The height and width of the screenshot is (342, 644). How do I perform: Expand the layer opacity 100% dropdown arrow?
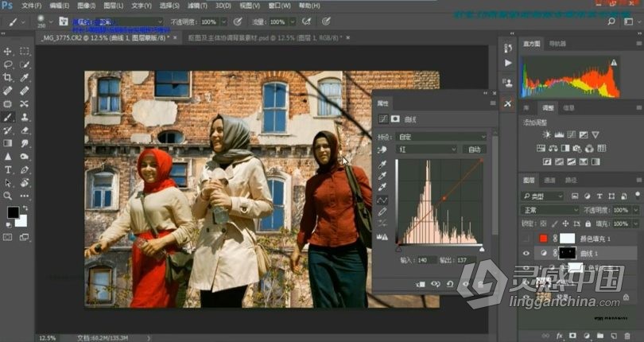(635, 210)
